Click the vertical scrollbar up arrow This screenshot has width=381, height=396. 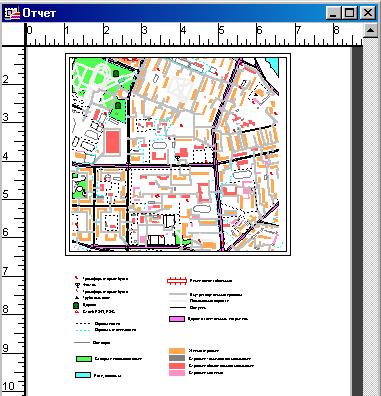[371, 31]
